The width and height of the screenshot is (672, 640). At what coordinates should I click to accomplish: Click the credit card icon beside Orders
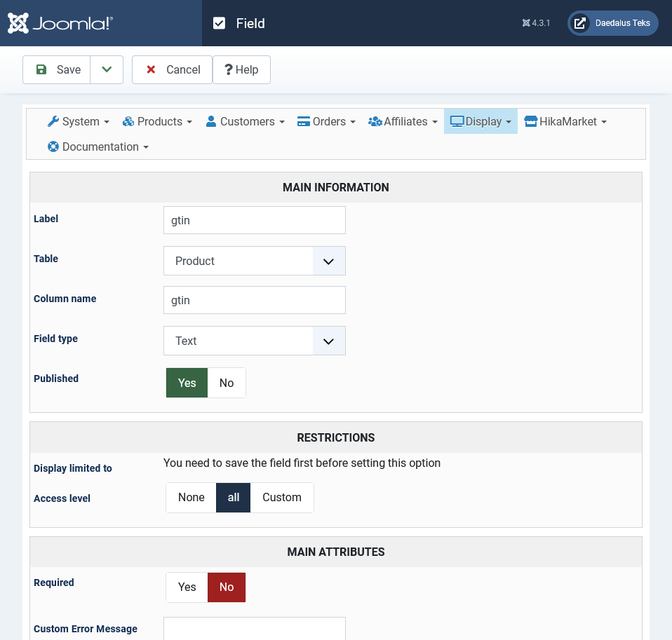pos(304,121)
